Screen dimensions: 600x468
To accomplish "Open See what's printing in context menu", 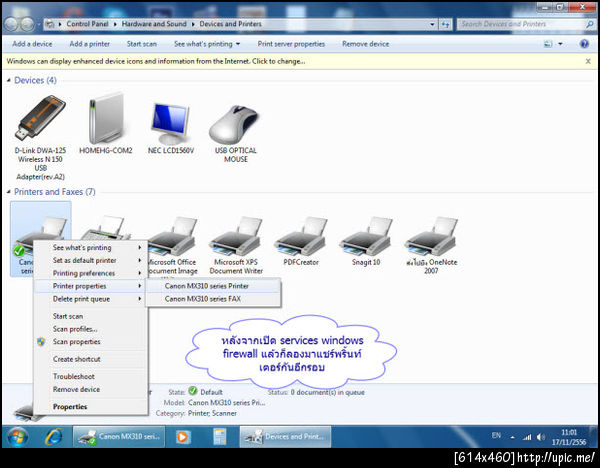I will click(x=91, y=248).
